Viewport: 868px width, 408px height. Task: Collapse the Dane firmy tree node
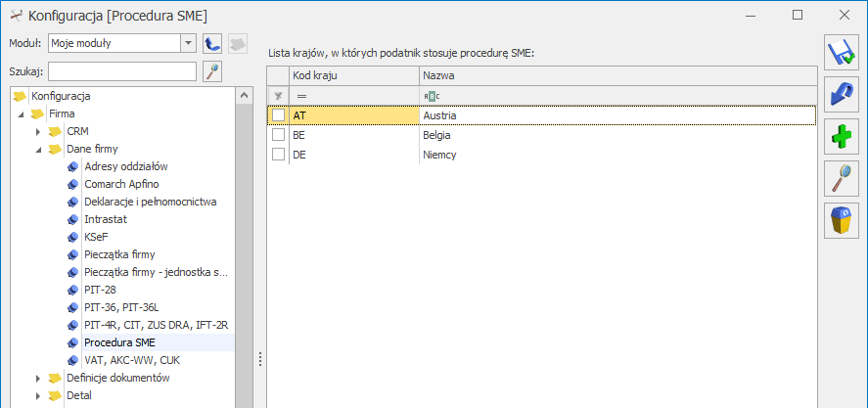38,150
